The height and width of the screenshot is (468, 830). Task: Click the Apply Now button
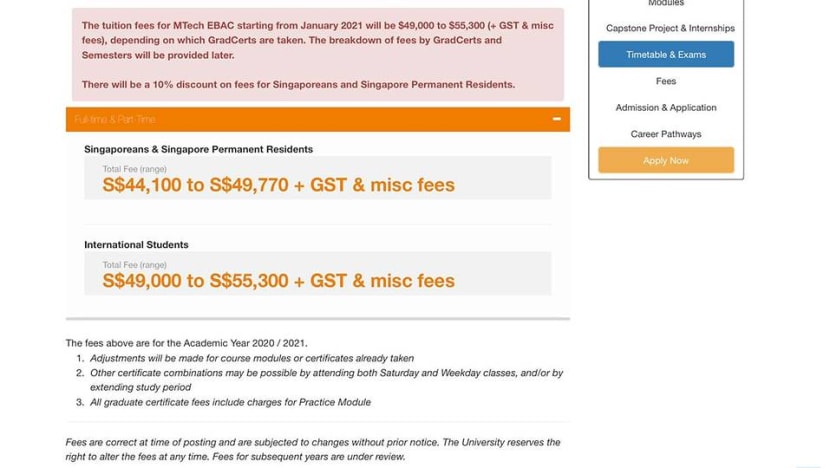click(x=666, y=160)
